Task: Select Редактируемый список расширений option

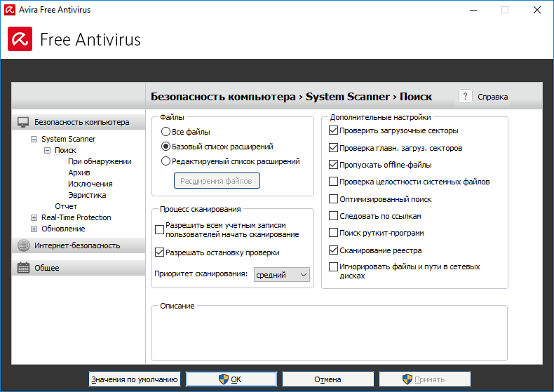Action: (165, 161)
